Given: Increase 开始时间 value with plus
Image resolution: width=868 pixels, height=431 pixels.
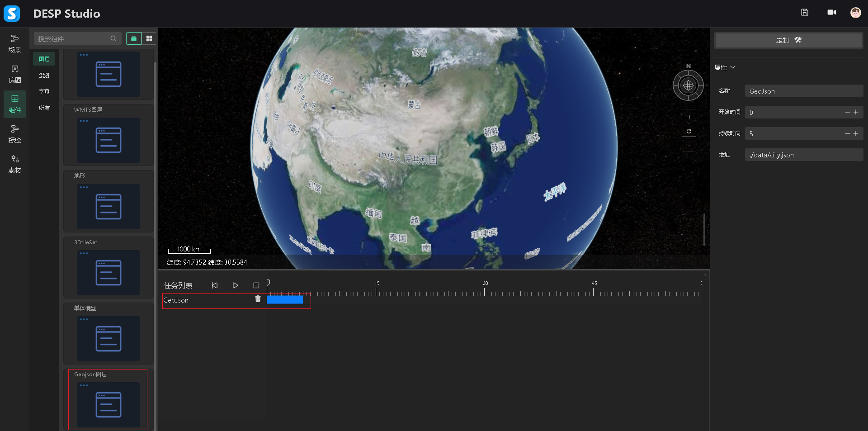Looking at the screenshot, I should point(856,112).
